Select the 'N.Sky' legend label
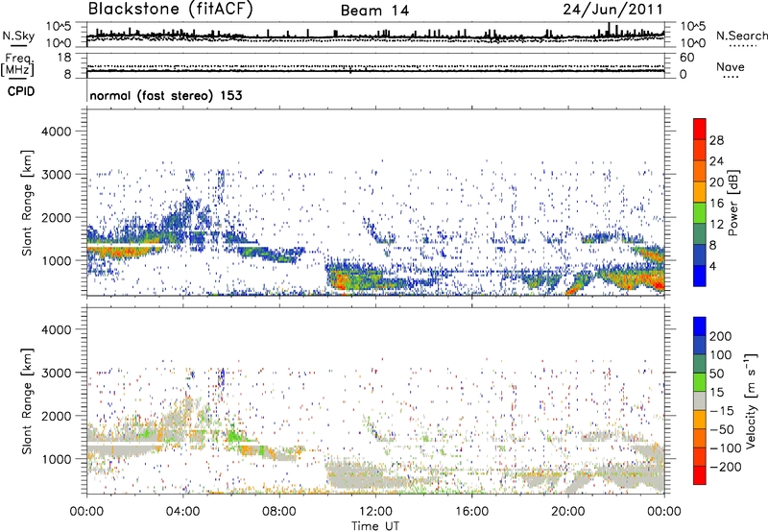The height and width of the screenshot is (532, 768). tap(18, 36)
